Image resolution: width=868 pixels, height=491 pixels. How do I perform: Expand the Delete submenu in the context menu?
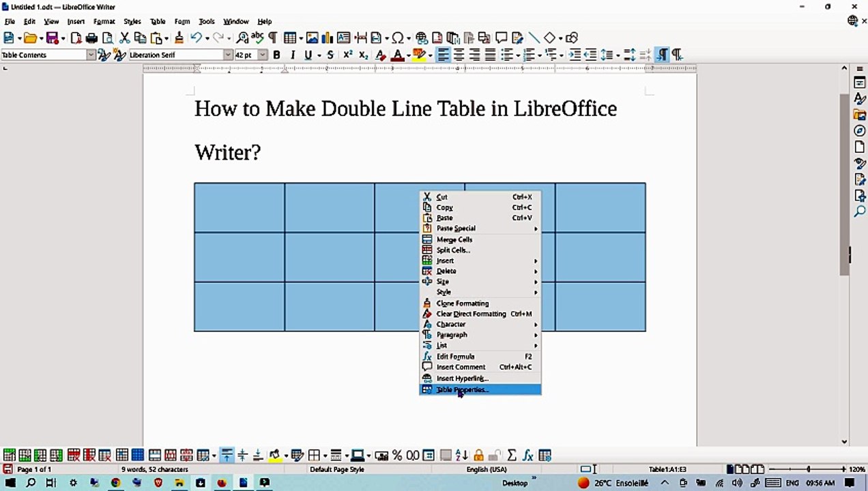pos(480,271)
